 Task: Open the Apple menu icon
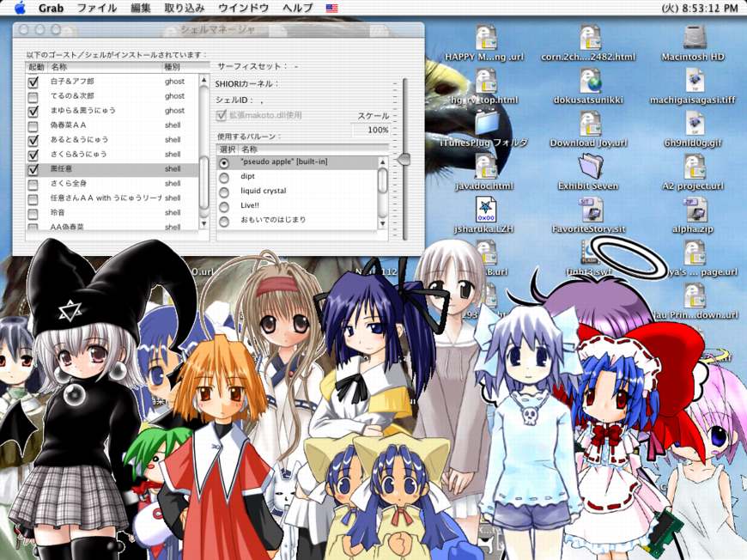(x=20, y=8)
